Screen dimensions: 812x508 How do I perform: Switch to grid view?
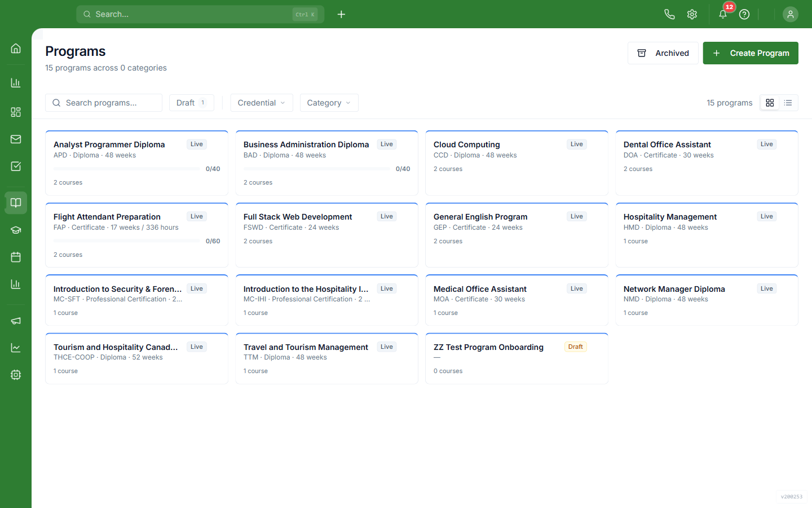pyautogui.click(x=770, y=103)
